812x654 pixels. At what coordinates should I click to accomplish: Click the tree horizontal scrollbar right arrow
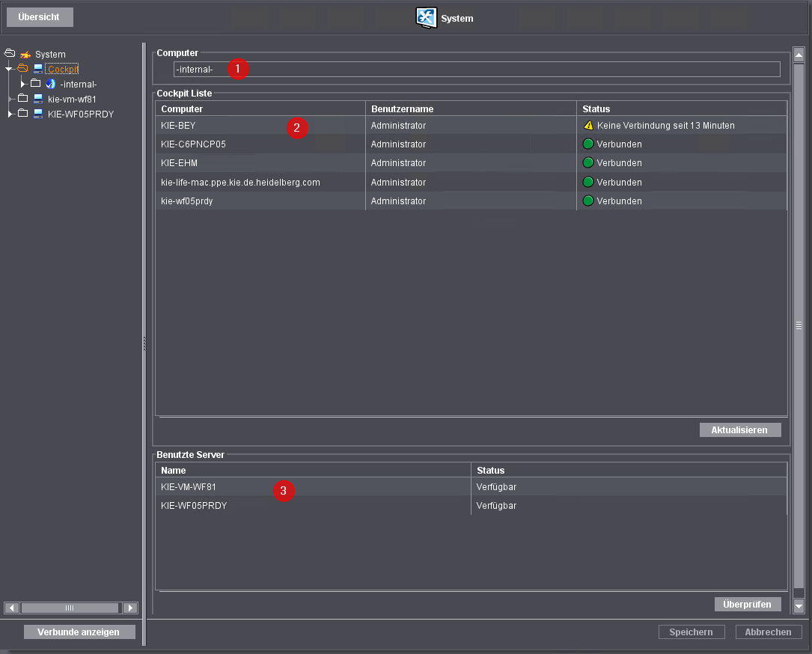130,608
